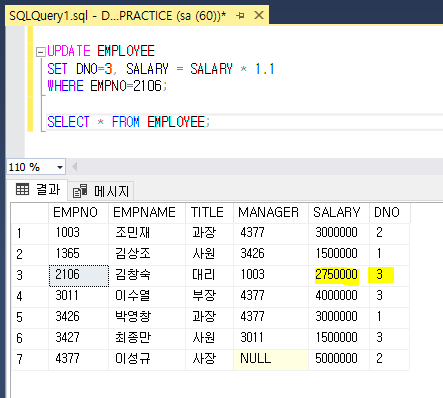Select the EMPNAME cell 김상조
Viewport: 443px width, 398px height.
147,254
